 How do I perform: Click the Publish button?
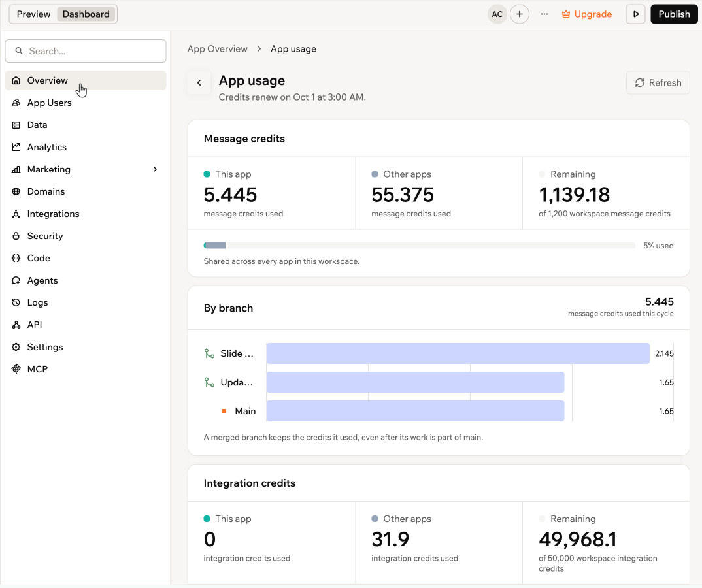[x=674, y=14]
